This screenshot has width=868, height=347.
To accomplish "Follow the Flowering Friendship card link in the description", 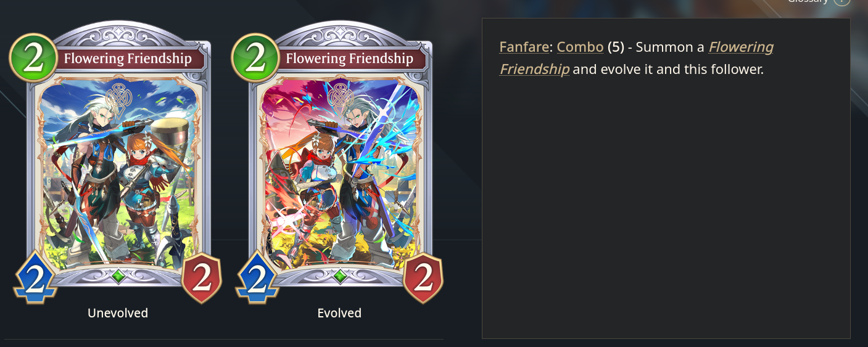I will coord(637,58).
